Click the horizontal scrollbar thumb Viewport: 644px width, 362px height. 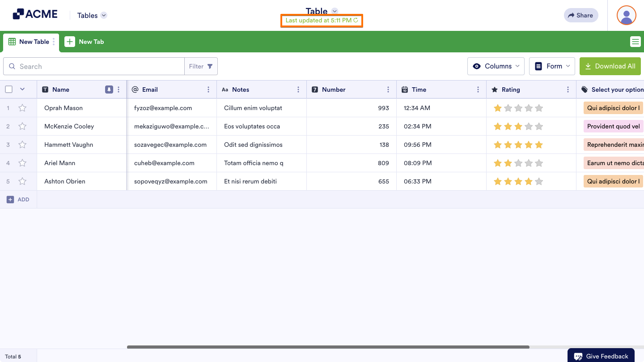tap(328, 347)
